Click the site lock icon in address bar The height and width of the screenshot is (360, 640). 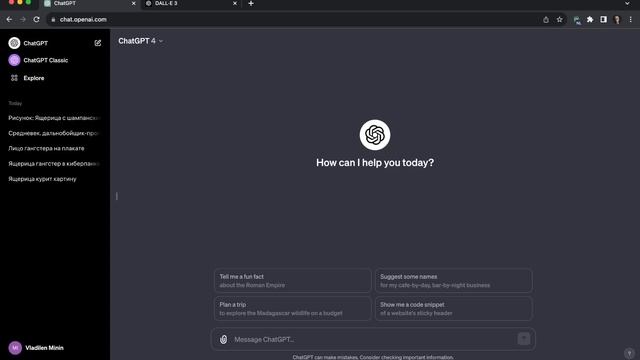(x=53, y=20)
